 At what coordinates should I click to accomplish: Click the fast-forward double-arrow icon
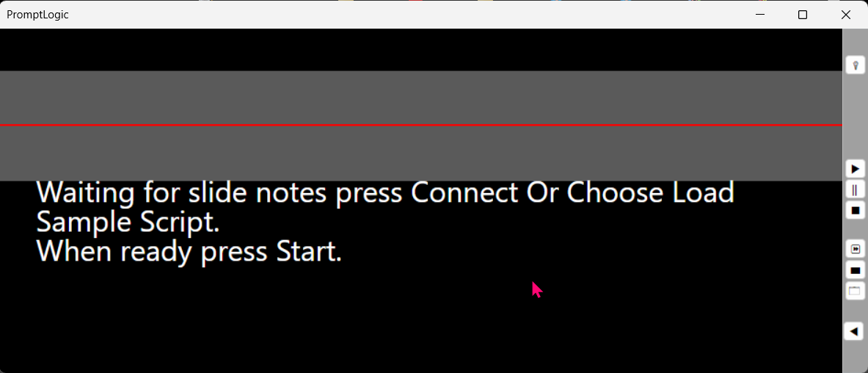click(x=855, y=249)
